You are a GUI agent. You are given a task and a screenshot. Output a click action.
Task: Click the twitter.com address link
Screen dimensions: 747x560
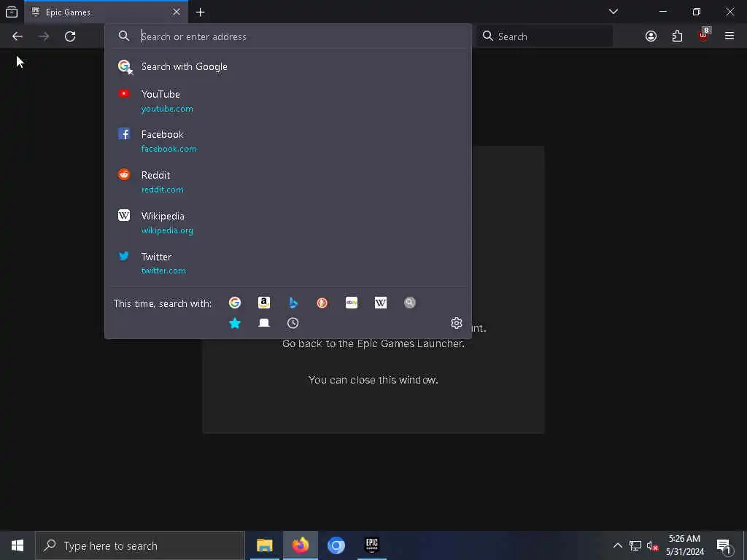pos(163,271)
